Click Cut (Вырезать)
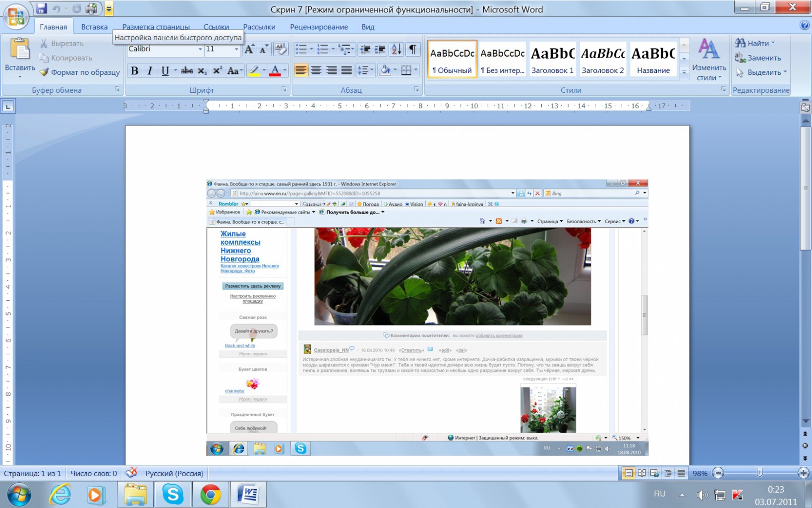812x508 pixels. (x=61, y=44)
